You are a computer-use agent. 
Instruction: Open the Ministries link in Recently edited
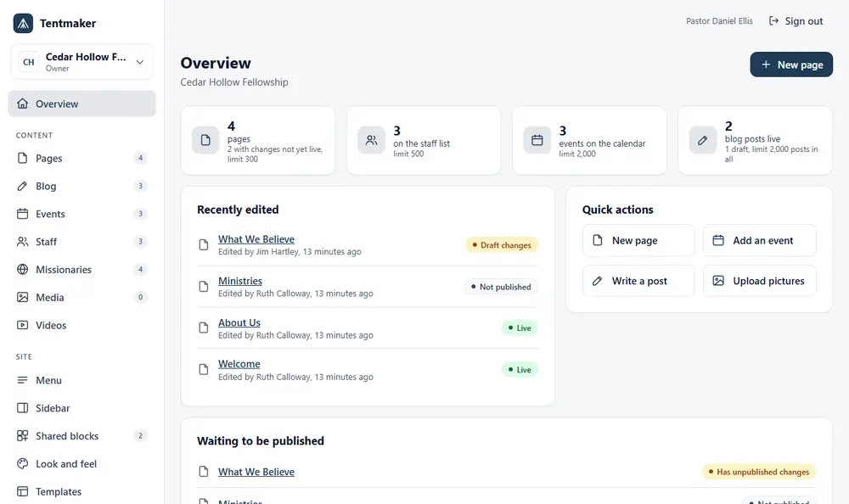coord(240,281)
